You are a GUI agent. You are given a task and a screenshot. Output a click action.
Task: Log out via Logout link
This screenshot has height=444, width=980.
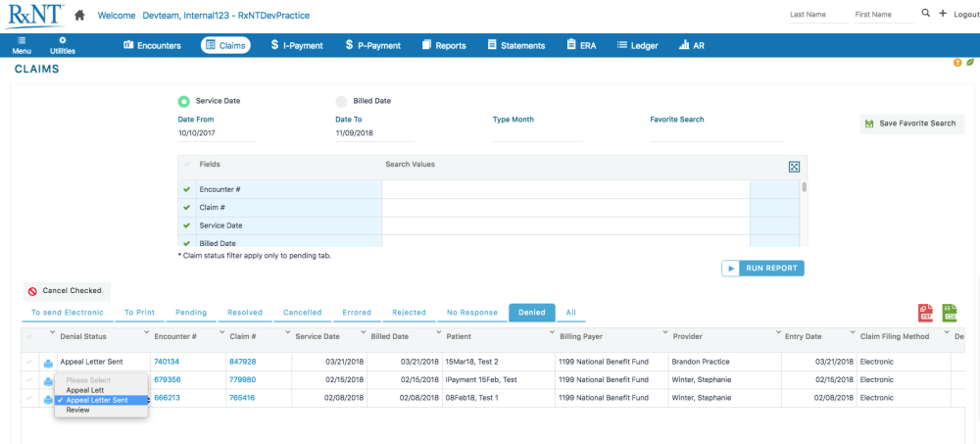965,15
